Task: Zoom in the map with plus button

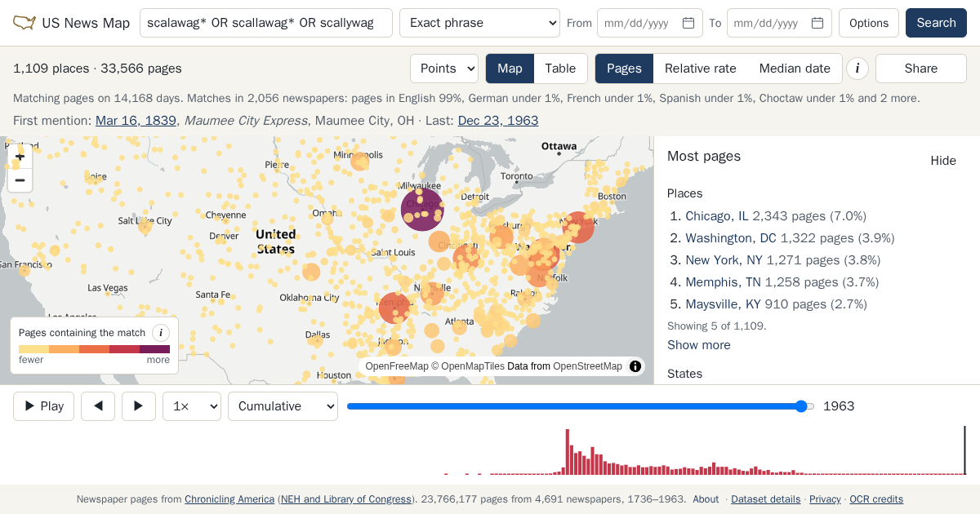Action: click(20, 157)
